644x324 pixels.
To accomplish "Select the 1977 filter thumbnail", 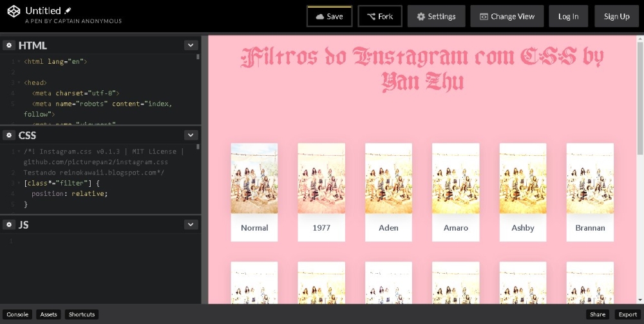I will 321,178.
